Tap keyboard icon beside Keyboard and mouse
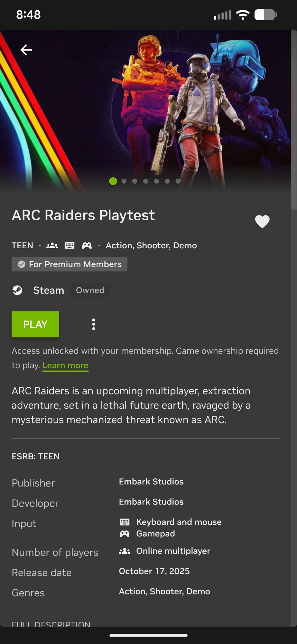 (125, 522)
